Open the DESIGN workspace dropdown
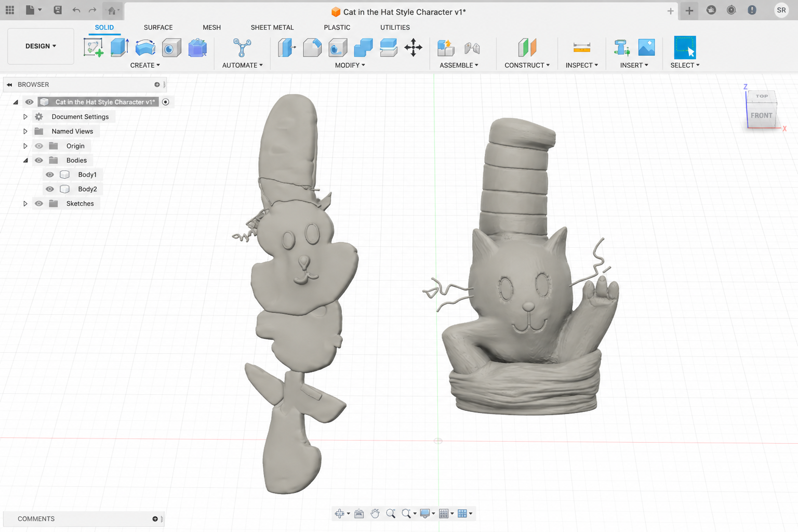 click(x=41, y=46)
